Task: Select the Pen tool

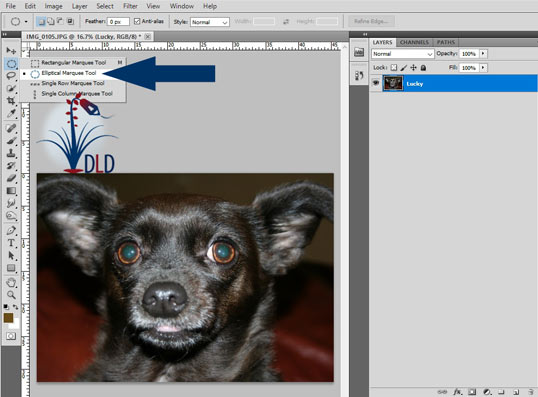Action: (x=11, y=230)
